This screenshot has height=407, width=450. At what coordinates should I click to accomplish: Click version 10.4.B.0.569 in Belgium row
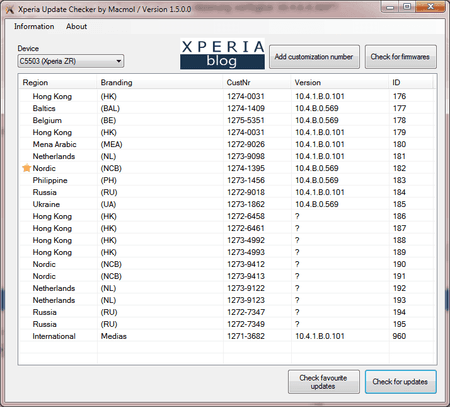(317, 120)
